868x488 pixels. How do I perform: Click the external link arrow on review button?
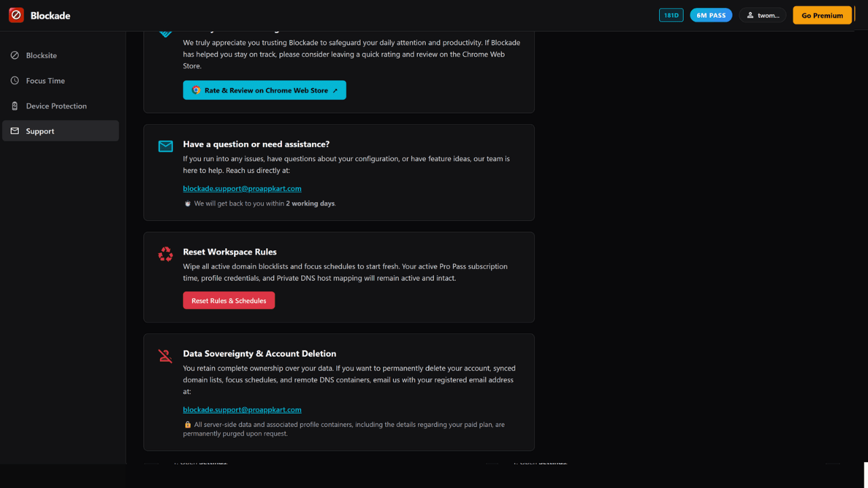pos(335,90)
